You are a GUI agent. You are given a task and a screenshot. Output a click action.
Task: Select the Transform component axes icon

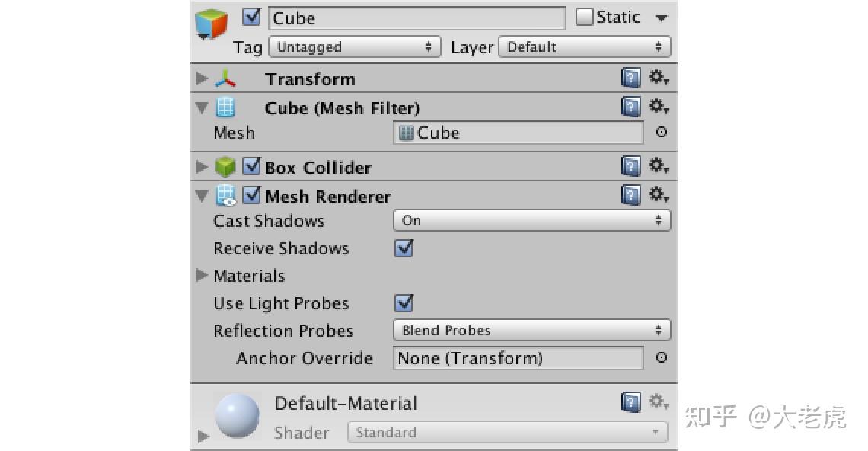tap(225, 78)
